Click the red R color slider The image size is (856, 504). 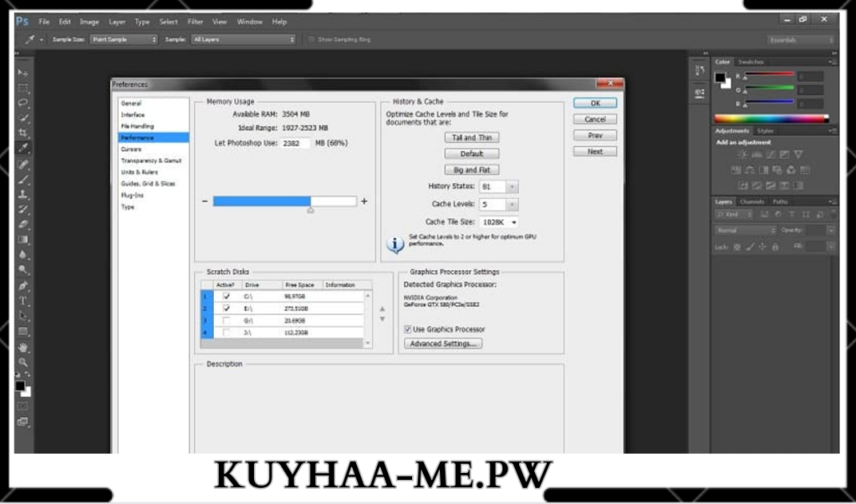coord(769,74)
